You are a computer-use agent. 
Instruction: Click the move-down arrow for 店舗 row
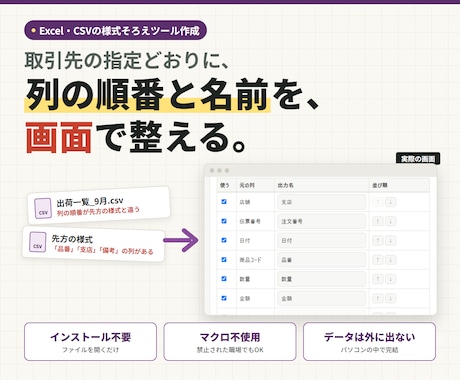pos(391,202)
